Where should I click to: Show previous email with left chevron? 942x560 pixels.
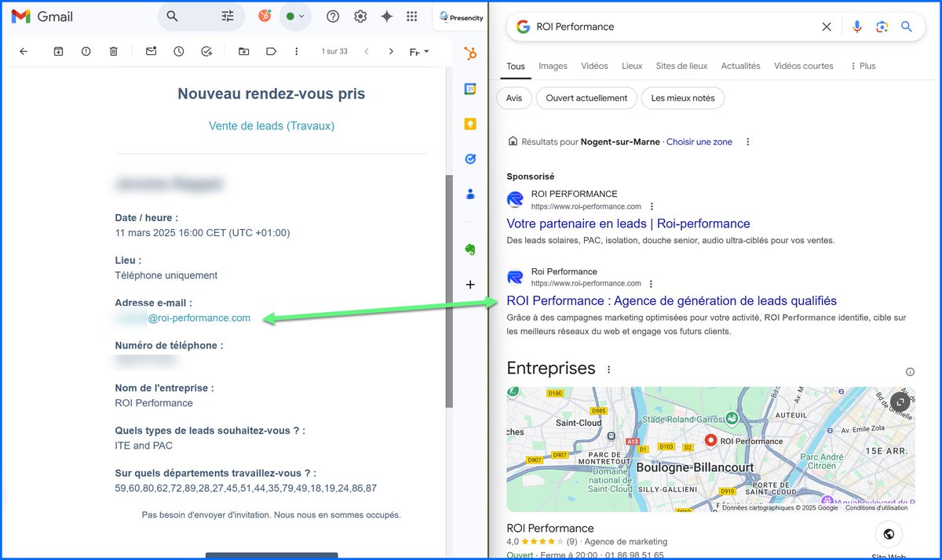366,51
